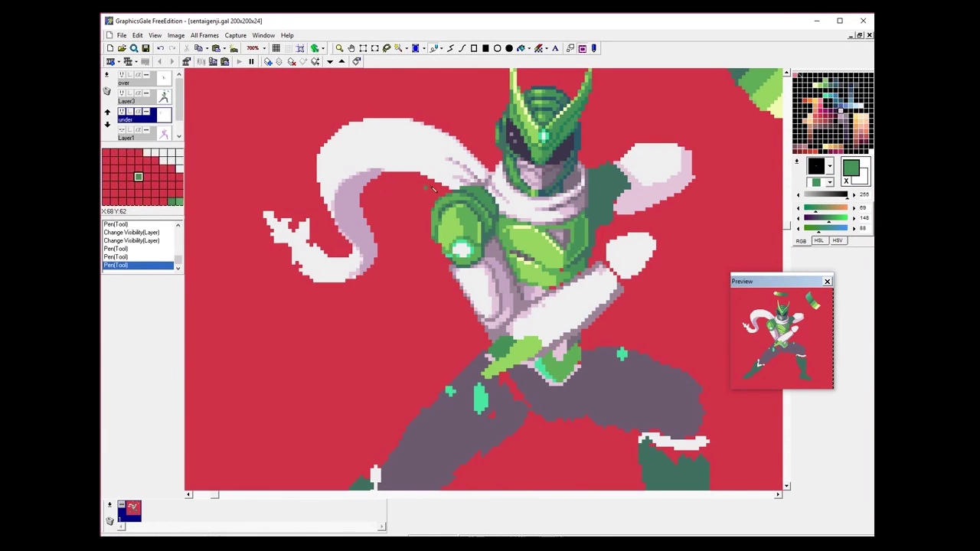Select the under layer
Screen dimensions: 980x551
point(145,115)
